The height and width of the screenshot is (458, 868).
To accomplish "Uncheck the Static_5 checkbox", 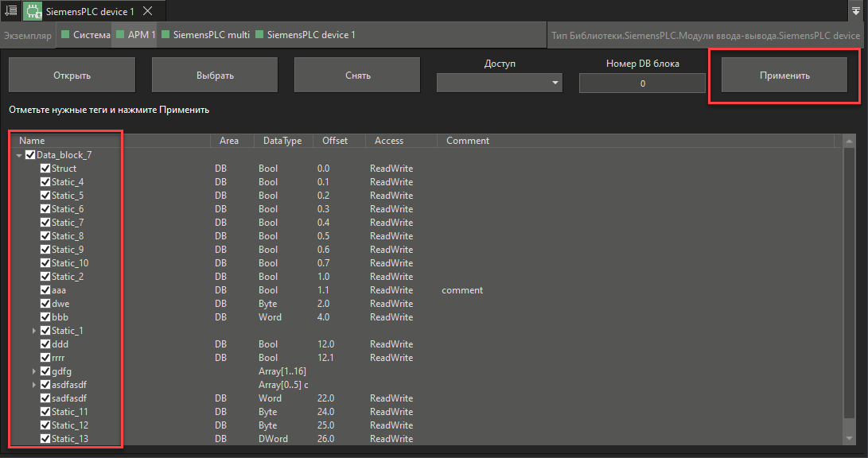I will [45, 196].
